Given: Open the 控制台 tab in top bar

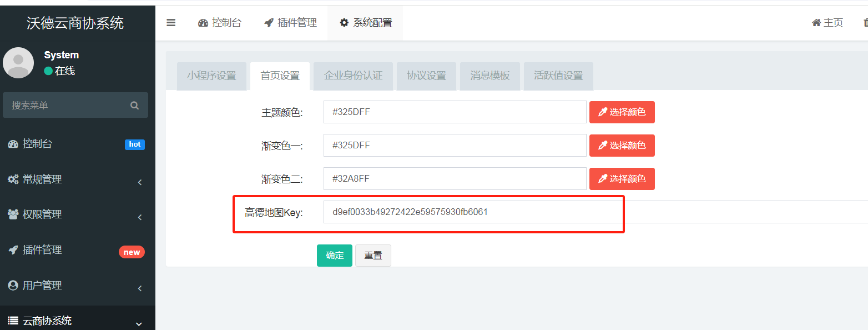Looking at the screenshot, I should [x=220, y=23].
